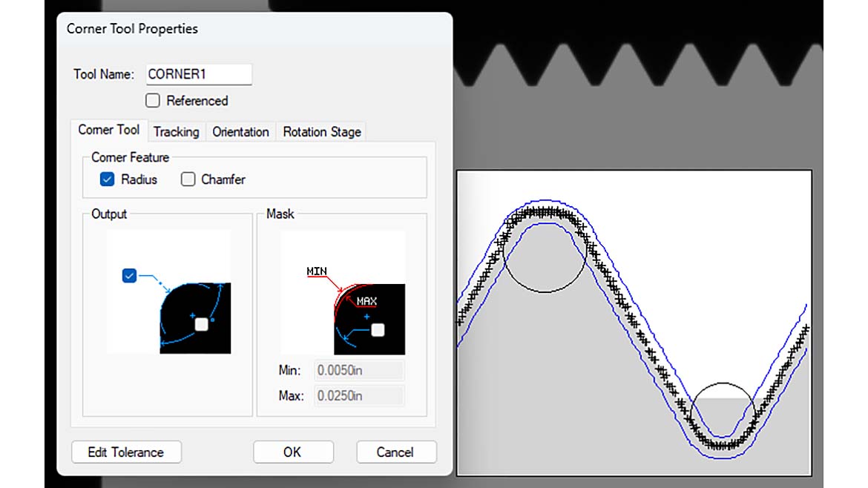Screen dimensions: 868x488
Task: Click the lower radius circle in the preview
Action: click(723, 415)
